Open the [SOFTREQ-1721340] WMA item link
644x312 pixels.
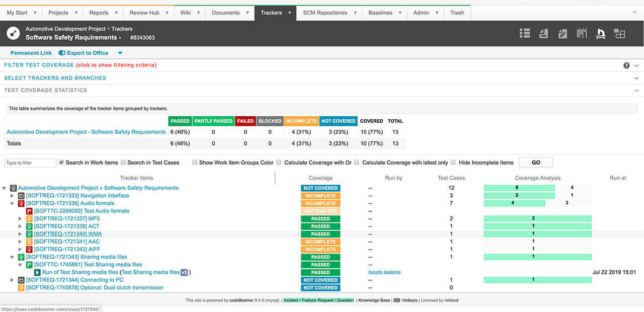click(x=68, y=234)
